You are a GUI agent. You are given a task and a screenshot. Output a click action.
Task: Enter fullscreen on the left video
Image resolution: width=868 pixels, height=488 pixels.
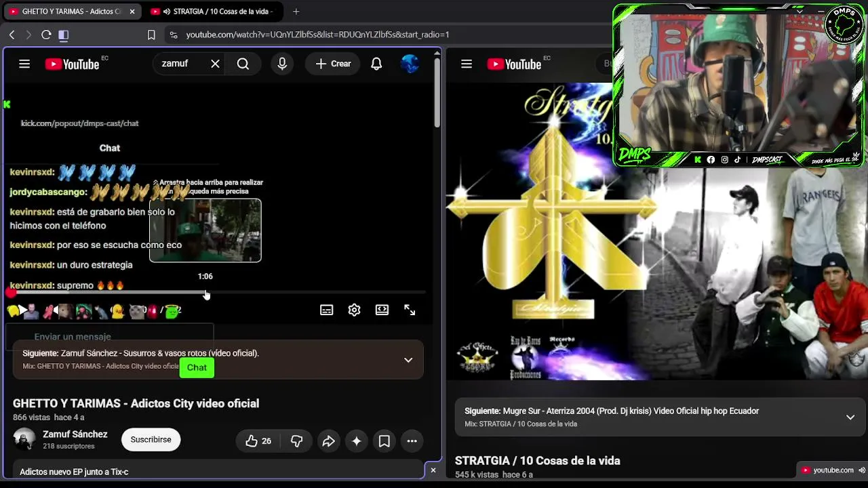[x=410, y=310]
